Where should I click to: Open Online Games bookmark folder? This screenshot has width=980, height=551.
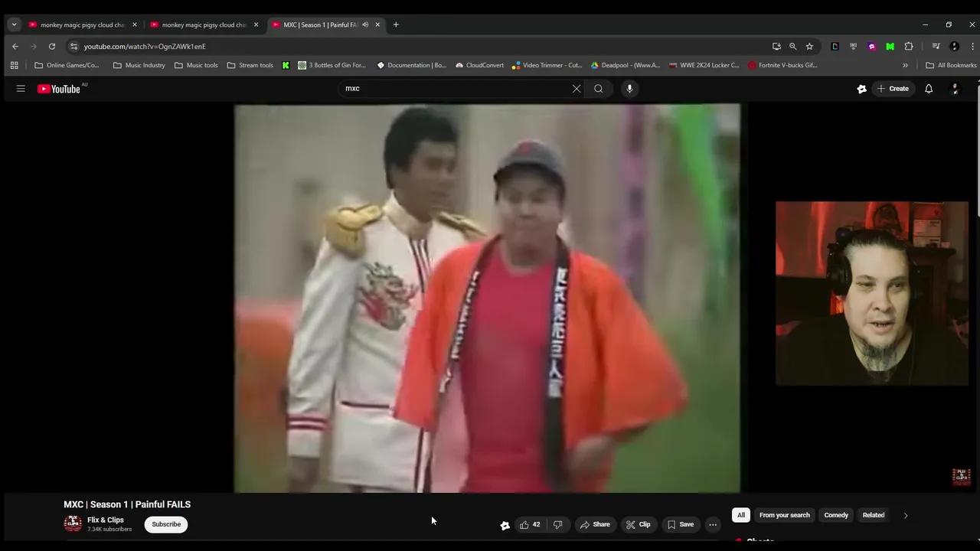(x=67, y=65)
